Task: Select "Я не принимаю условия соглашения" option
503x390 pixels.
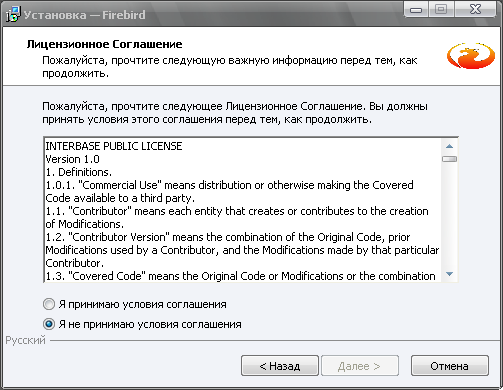Action: [x=49, y=324]
